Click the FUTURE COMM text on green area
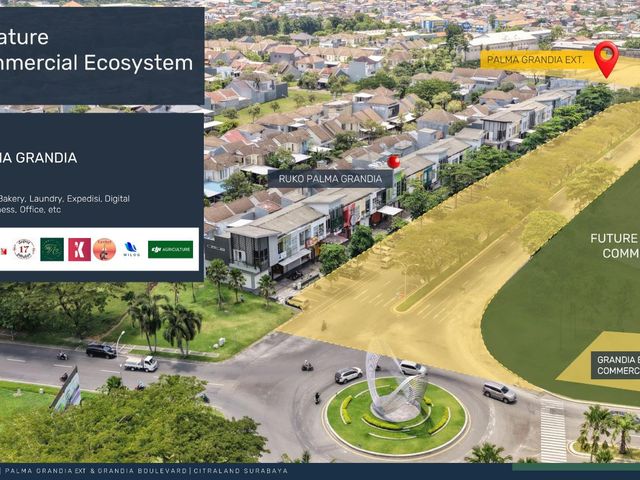The width and height of the screenshot is (640, 480). pyautogui.click(x=614, y=246)
